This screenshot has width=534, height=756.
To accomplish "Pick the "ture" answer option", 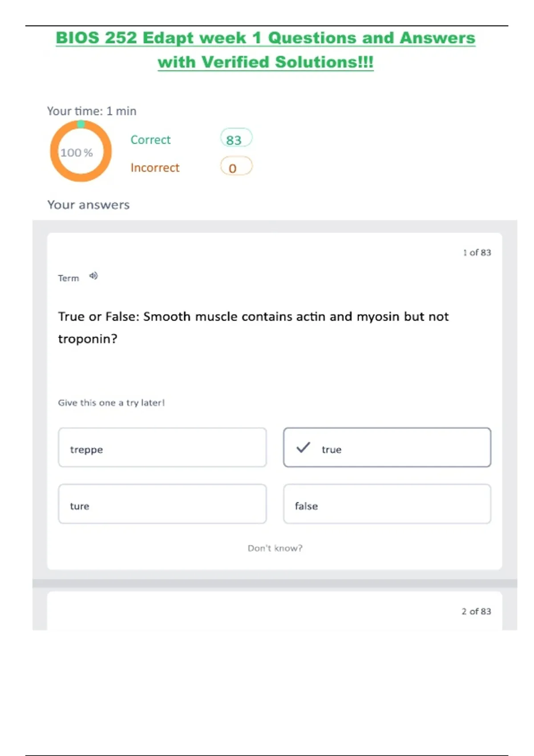I will [x=162, y=504].
